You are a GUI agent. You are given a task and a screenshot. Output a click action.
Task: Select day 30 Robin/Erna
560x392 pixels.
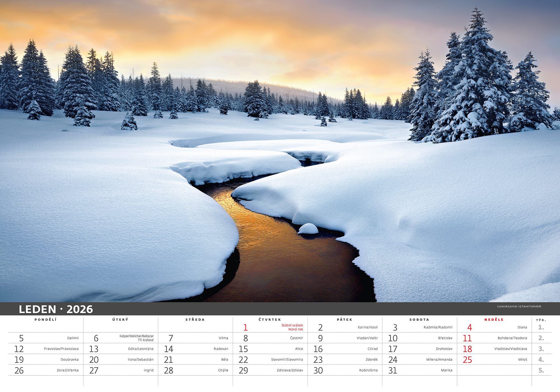tap(345, 370)
